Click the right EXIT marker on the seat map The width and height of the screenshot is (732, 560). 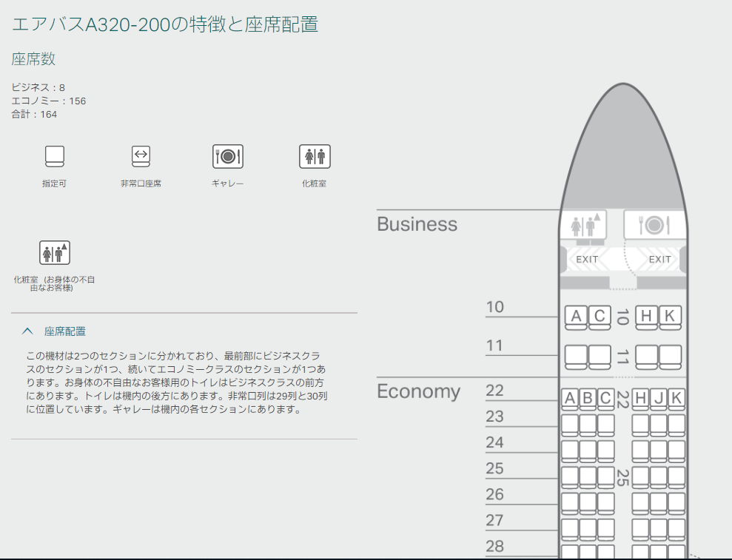point(659,260)
